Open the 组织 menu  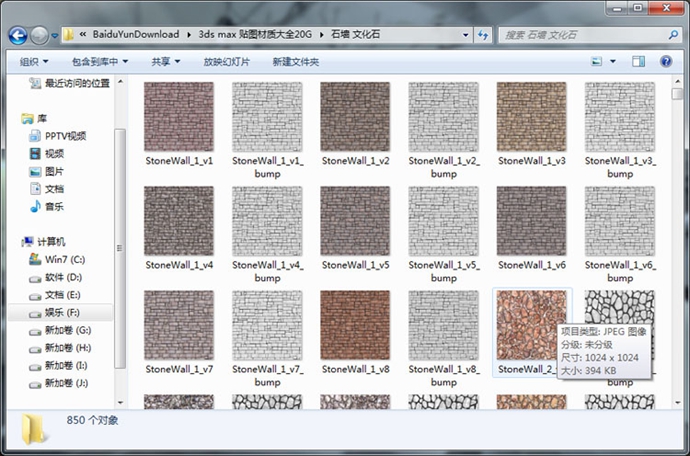click(34, 62)
